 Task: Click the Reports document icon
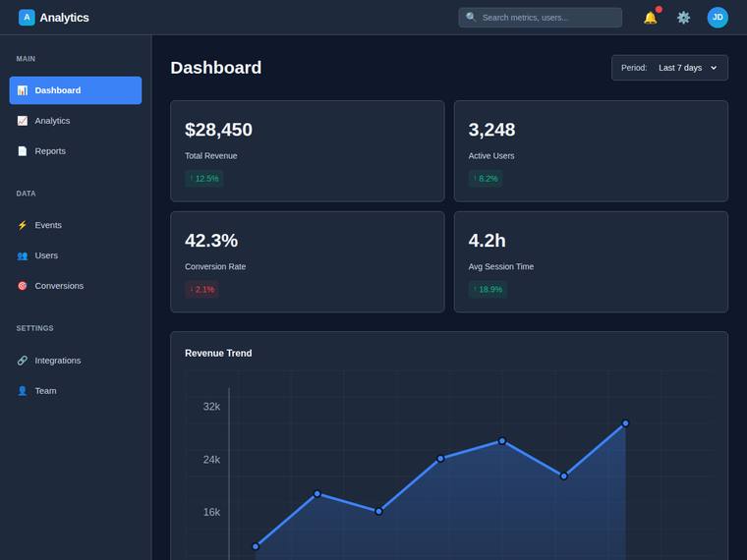point(23,151)
